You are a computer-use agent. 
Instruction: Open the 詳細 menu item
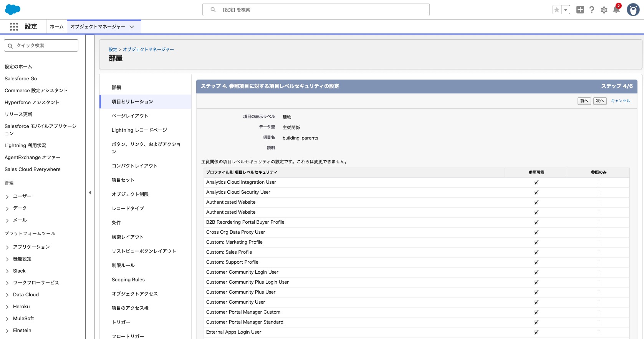(x=146, y=87)
